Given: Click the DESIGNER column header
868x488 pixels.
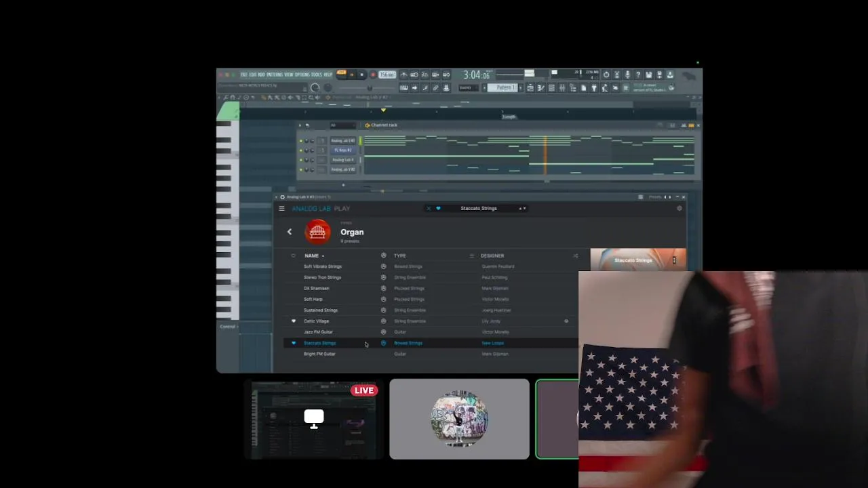Looking at the screenshot, I should coord(492,256).
